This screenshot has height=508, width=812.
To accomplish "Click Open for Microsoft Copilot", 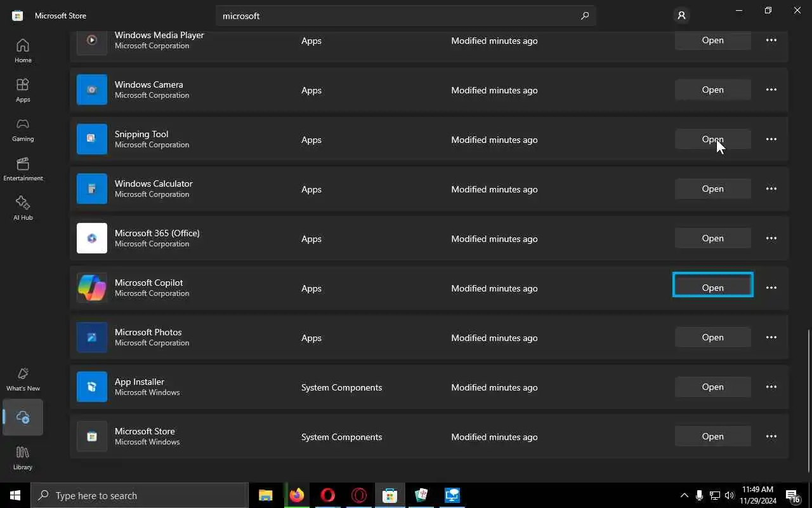I will pos(712,288).
